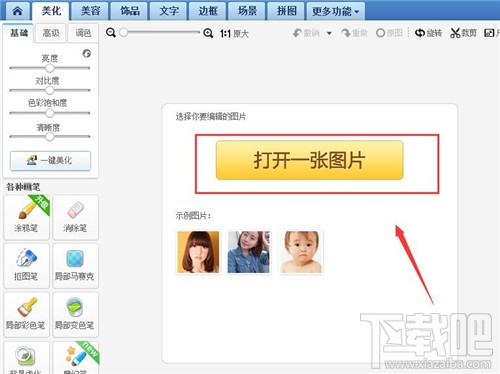Switch to the 饰品 tab
Viewport: 500px width, 374px height.
coord(130,11)
